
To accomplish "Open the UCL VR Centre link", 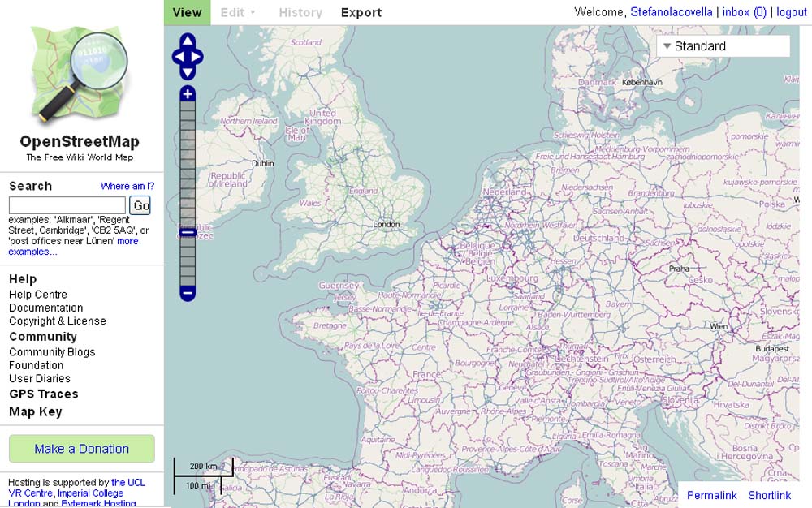I will 76,488.
